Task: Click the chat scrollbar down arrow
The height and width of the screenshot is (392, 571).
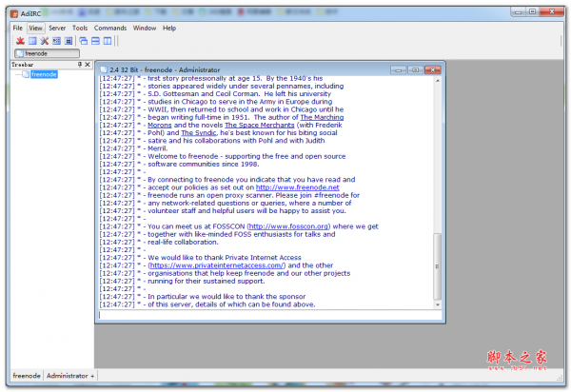Action: (438, 305)
